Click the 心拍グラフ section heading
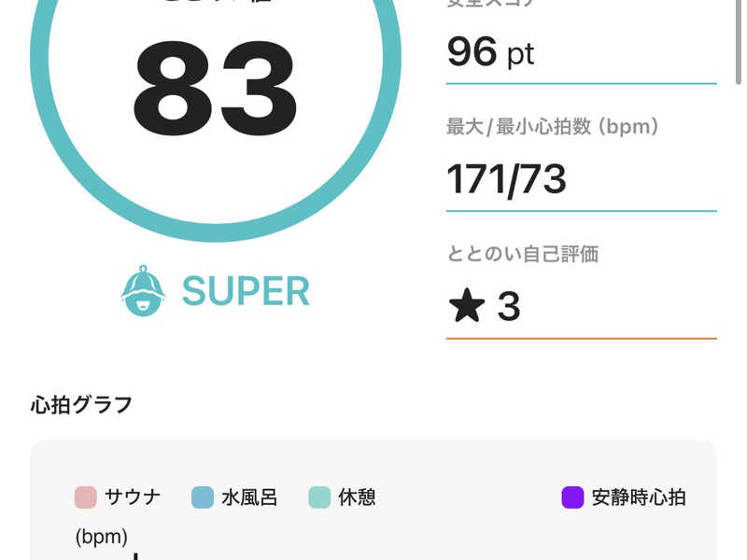747x560 pixels. click(81, 405)
